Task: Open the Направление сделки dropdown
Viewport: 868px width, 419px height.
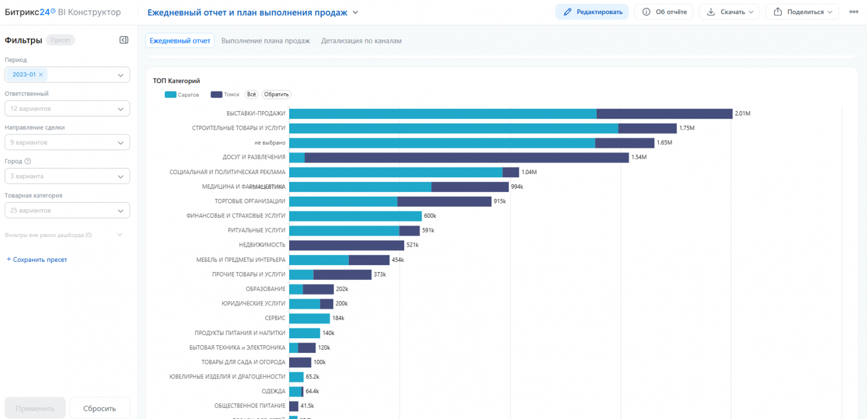Action: 67,143
